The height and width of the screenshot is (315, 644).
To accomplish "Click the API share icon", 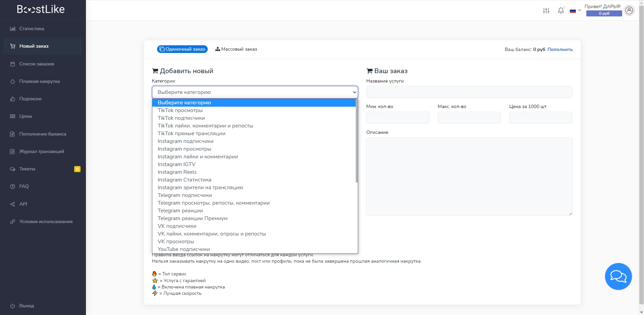I will tap(13, 204).
